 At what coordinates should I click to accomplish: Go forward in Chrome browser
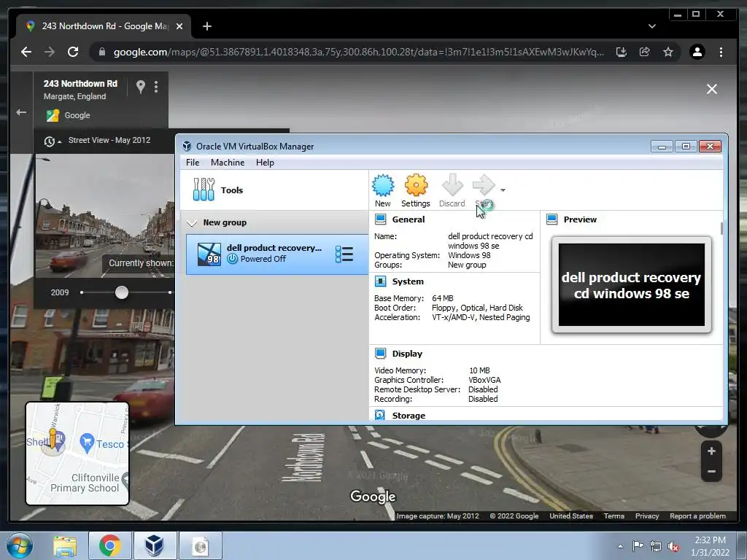point(50,52)
